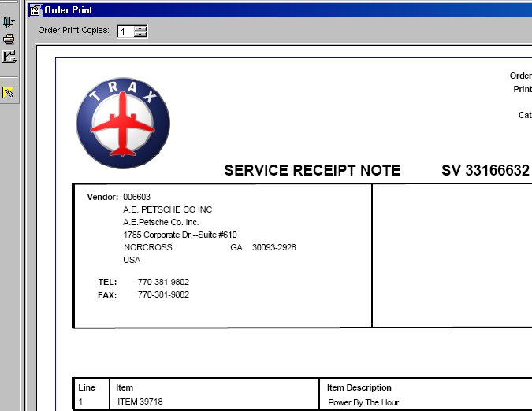Decrease Order Print Copies with down arrow
This screenshot has height=411, width=532.
pyautogui.click(x=140, y=35)
